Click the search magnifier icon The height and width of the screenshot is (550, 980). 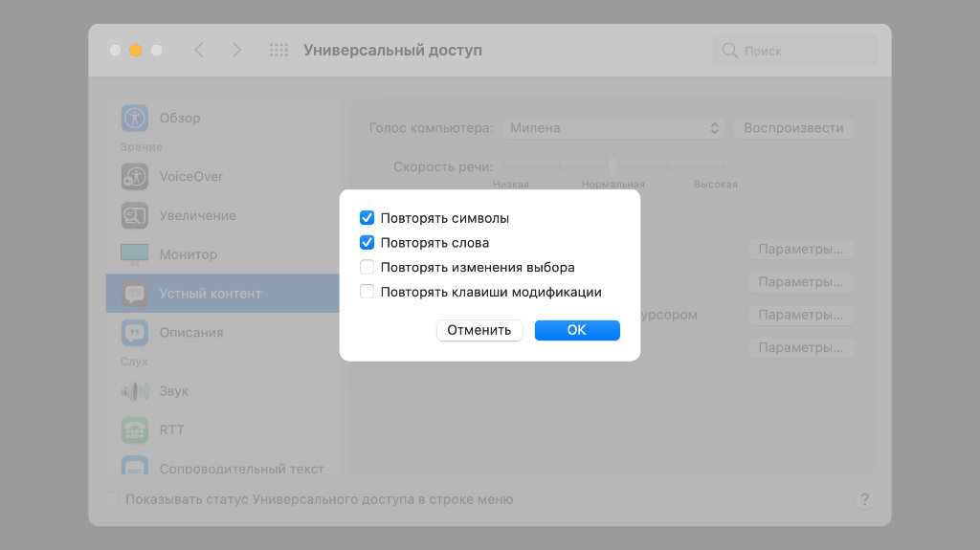click(729, 51)
